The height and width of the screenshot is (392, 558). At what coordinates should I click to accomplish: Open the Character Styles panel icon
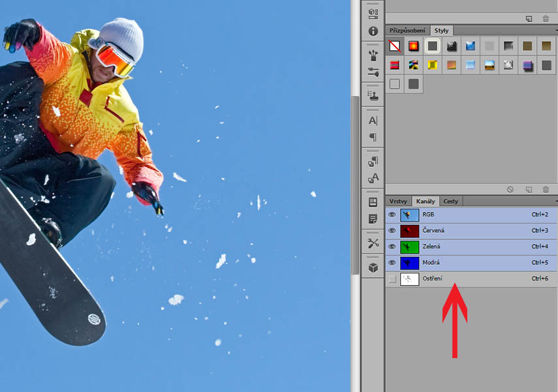point(373,178)
